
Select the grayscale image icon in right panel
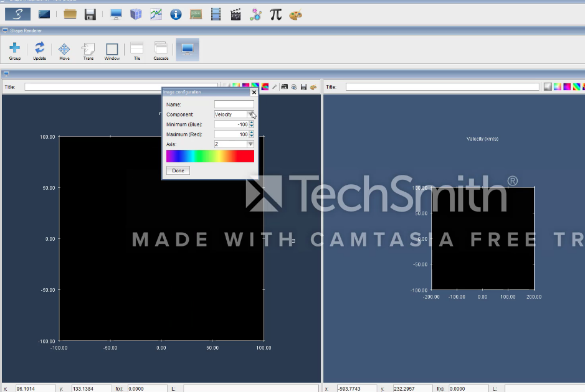(x=548, y=87)
